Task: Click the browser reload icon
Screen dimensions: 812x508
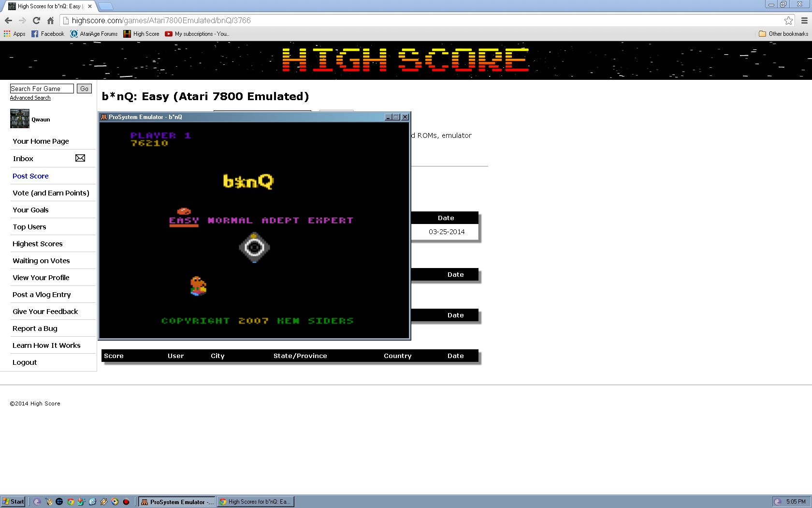Action: click(x=36, y=20)
